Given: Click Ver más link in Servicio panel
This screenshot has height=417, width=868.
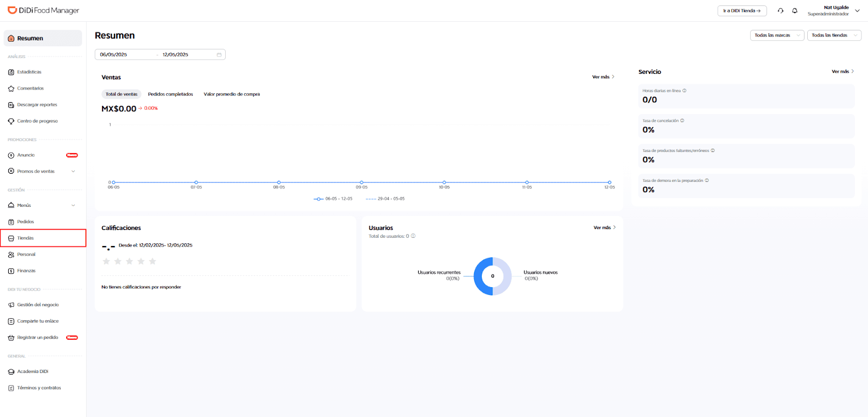Looking at the screenshot, I should [843, 72].
